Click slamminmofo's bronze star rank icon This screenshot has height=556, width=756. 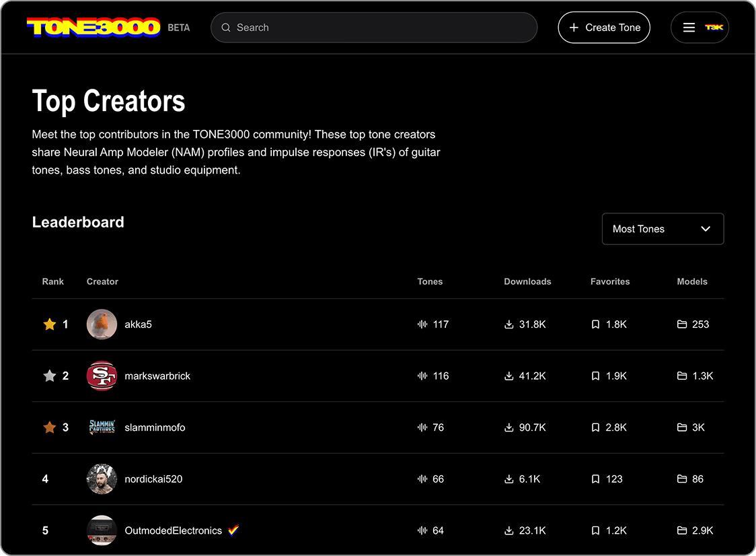tap(49, 427)
